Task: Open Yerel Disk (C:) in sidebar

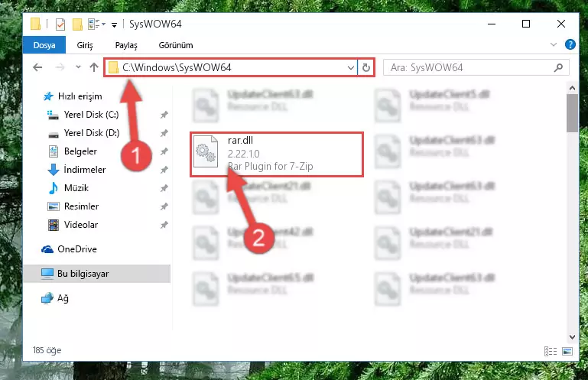Action: click(82, 115)
